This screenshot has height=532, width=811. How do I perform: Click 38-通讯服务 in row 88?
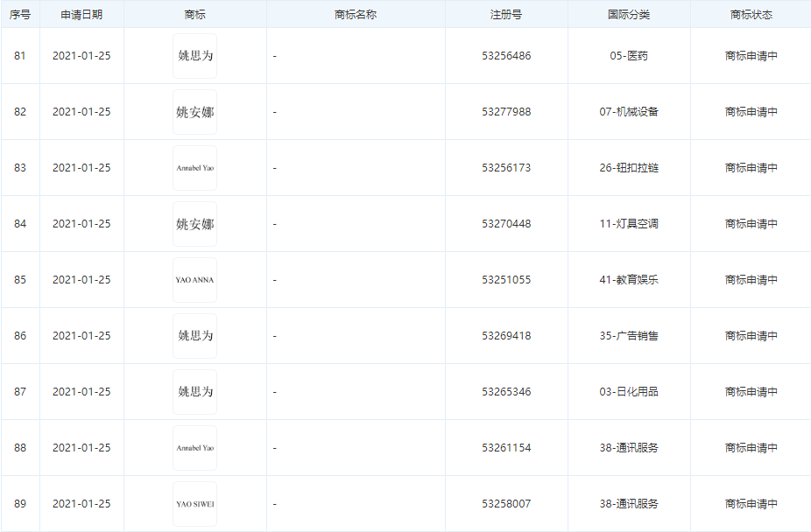629,448
